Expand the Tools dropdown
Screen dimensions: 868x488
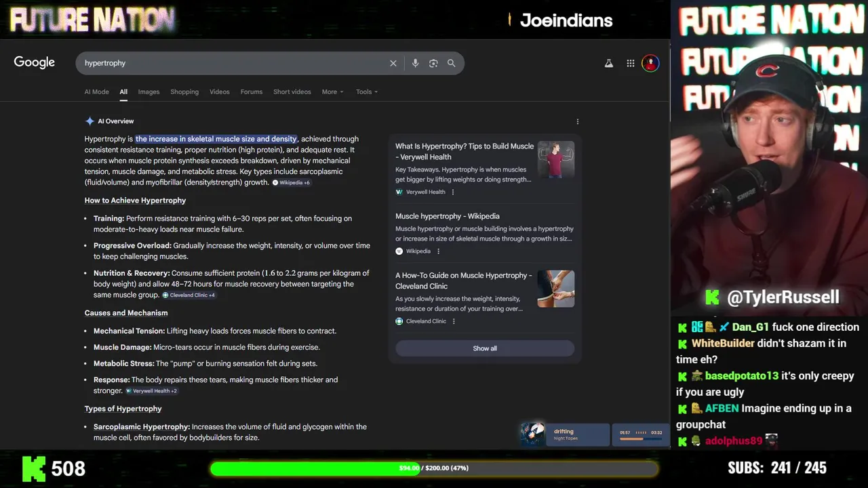[x=367, y=91]
